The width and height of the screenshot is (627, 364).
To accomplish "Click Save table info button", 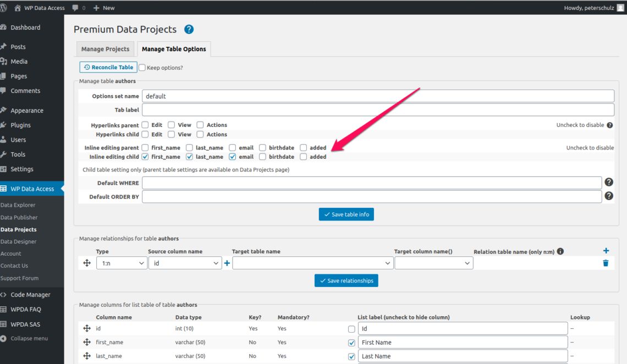I will click(346, 214).
